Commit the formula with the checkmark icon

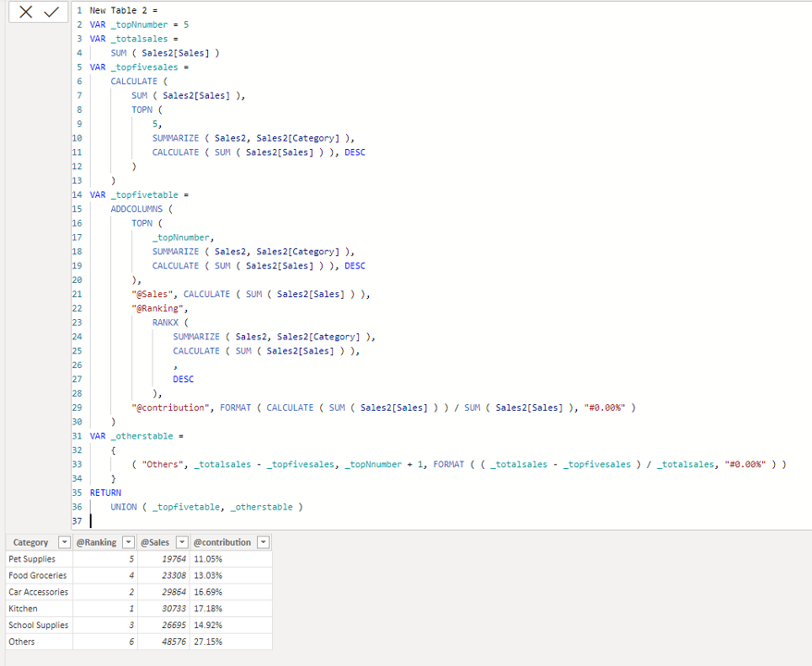coord(51,12)
